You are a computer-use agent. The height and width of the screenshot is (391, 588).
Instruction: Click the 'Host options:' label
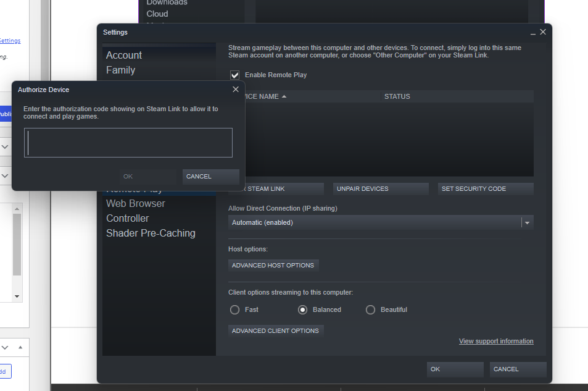[248, 250]
